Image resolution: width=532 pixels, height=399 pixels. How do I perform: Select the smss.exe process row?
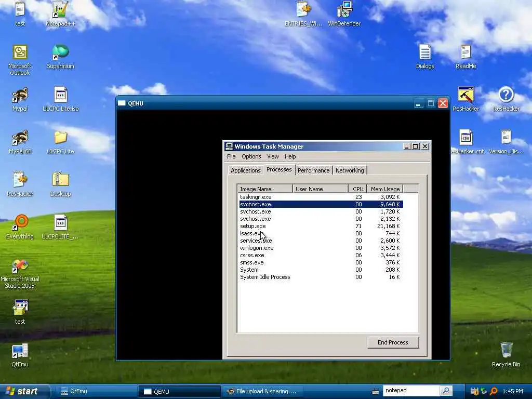pos(321,262)
